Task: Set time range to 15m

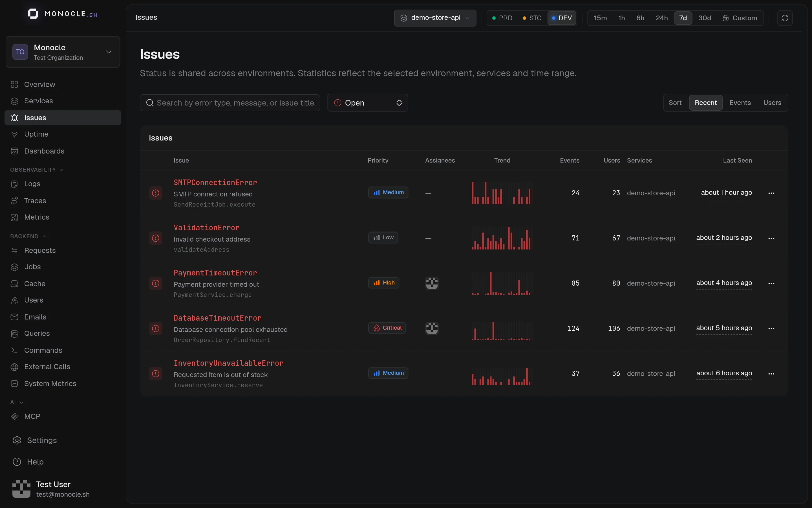Action: [600, 18]
